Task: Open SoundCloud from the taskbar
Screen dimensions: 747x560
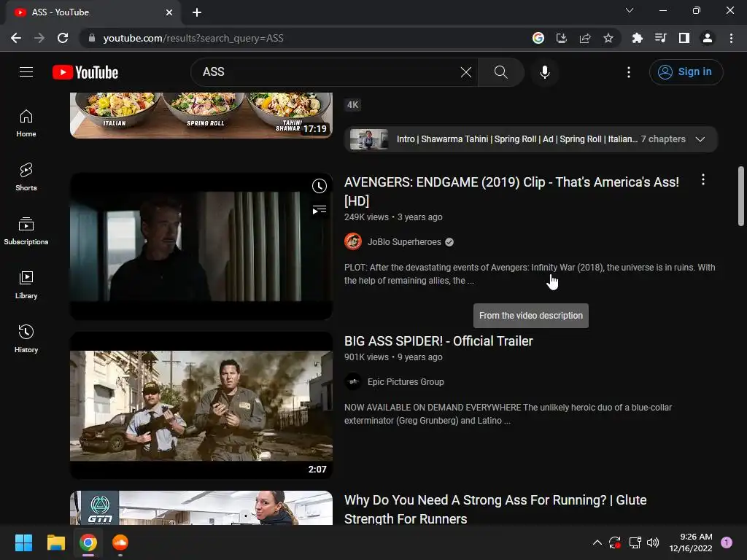Action: coord(120,542)
